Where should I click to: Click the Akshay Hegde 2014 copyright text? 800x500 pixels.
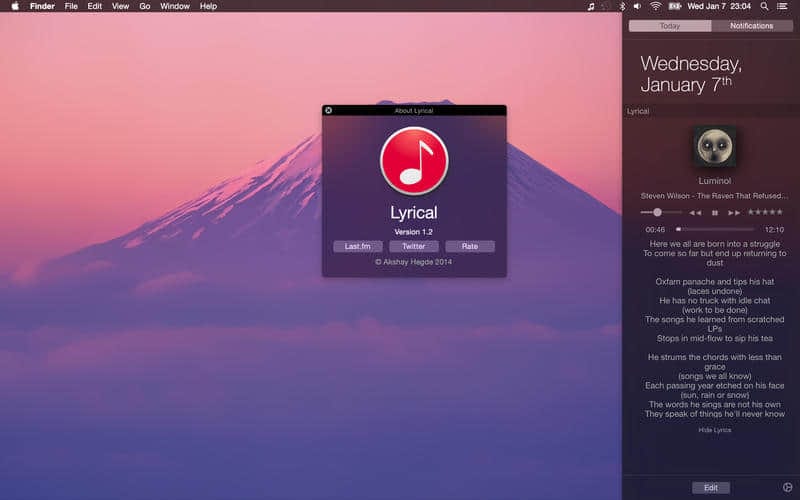point(414,262)
